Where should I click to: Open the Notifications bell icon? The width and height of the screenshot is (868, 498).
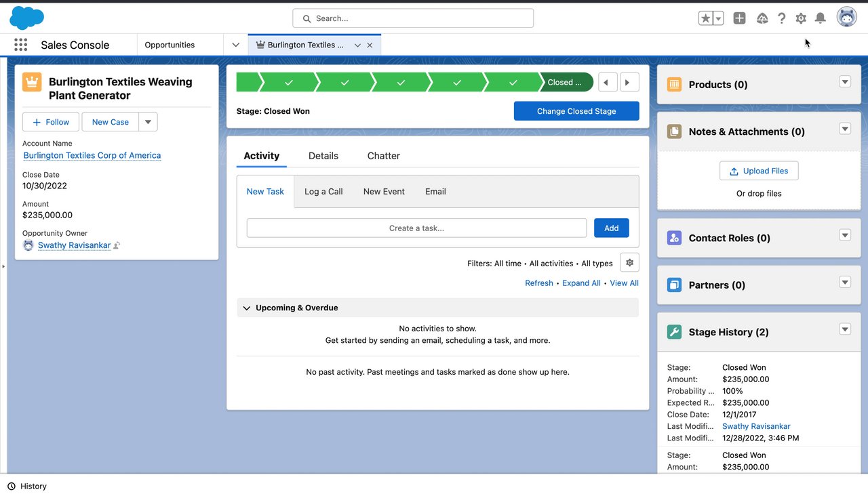click(820, 18)
